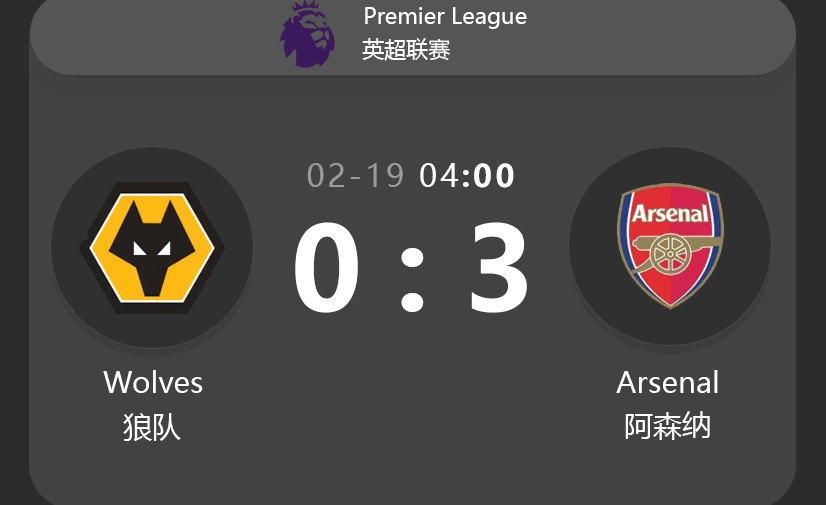Select the "Premier League" title text

click(x=445, y=16)
